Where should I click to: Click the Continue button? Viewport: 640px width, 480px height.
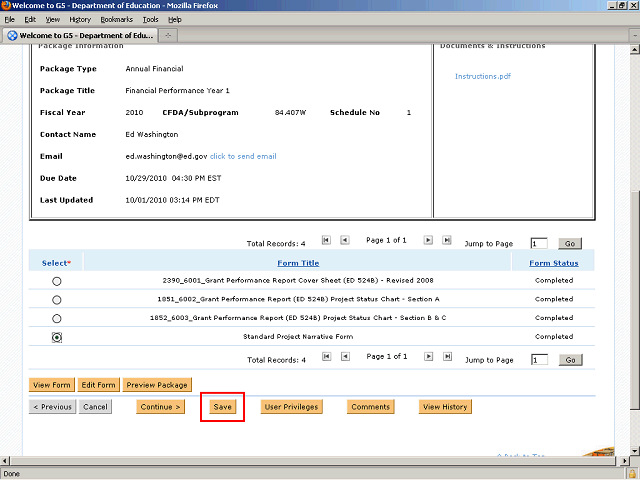160,407
